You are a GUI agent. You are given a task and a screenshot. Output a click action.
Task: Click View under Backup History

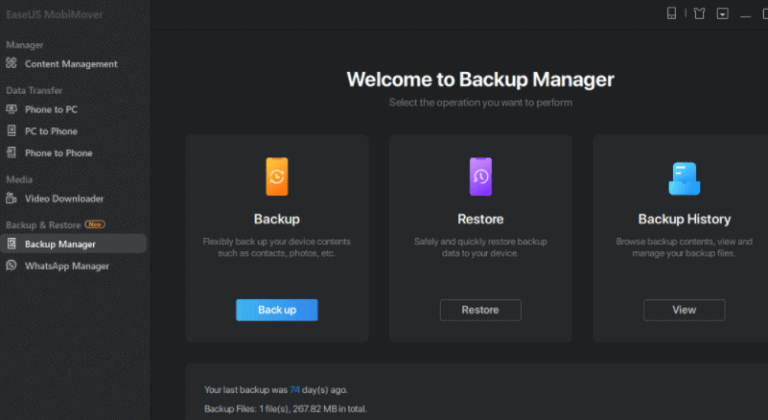pyautogui.click(x=684, y=310)
